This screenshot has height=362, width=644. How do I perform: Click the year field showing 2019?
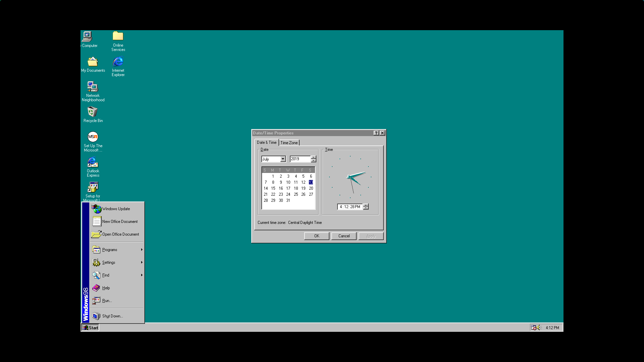pos(301,159)
